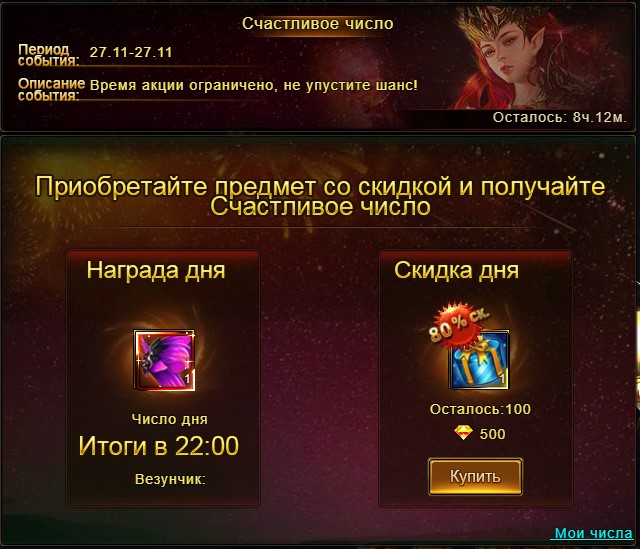Screen dimensions: 640x549
Task: Click the Осталось: 8ч.12м. countdown timer
Action: tap(559, 117)
